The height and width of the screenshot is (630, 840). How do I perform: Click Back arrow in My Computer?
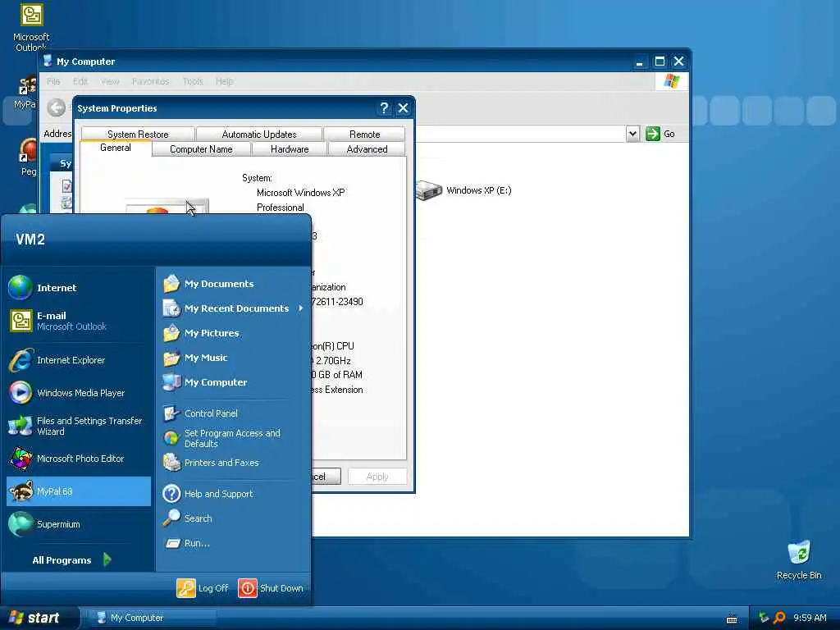57,107
